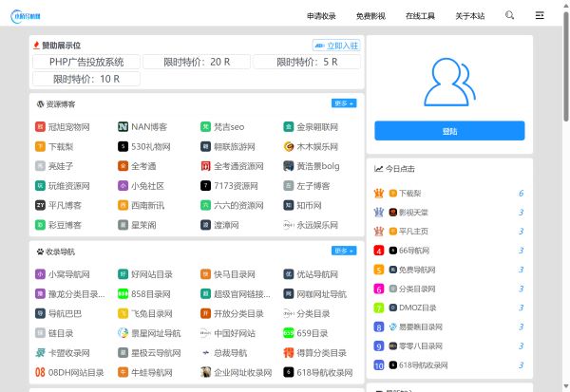
Task: Click the 卡盟收录网 teal icon
Action: coord(40,353)
